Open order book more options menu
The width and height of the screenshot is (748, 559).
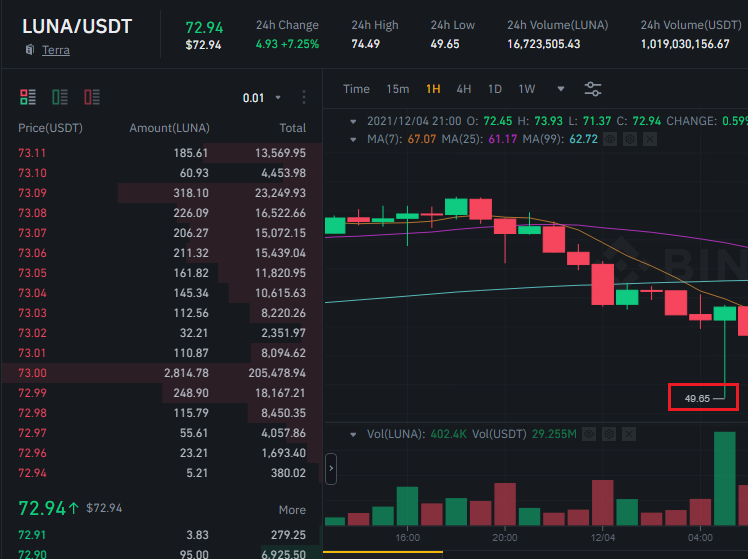[x=304, y=97]
